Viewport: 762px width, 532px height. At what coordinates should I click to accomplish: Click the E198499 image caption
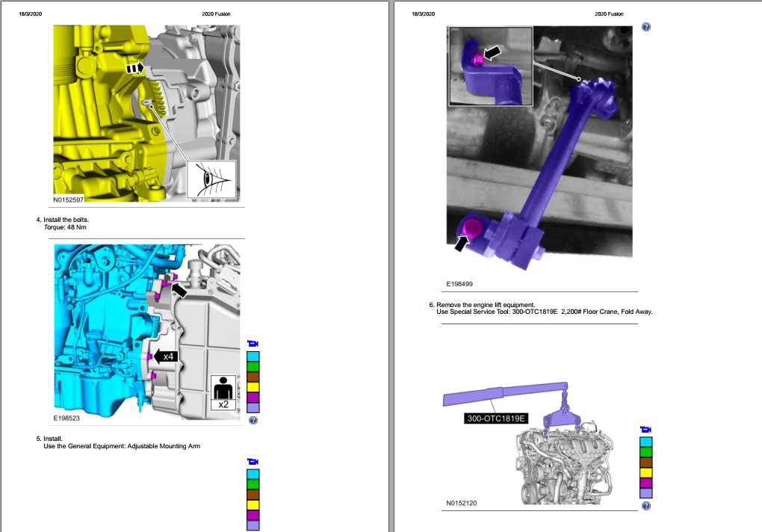click(x=459, y=284)
